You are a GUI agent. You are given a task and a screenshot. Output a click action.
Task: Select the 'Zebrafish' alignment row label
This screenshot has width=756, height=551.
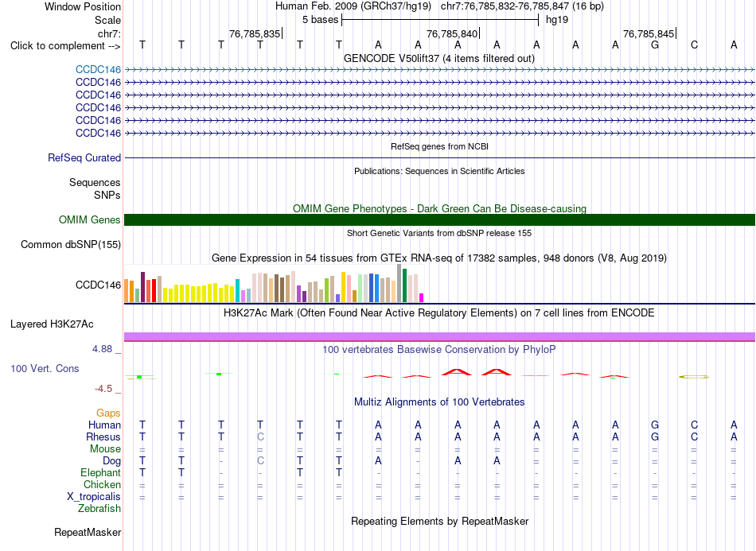pyautogui.click(x=99, y=508)
